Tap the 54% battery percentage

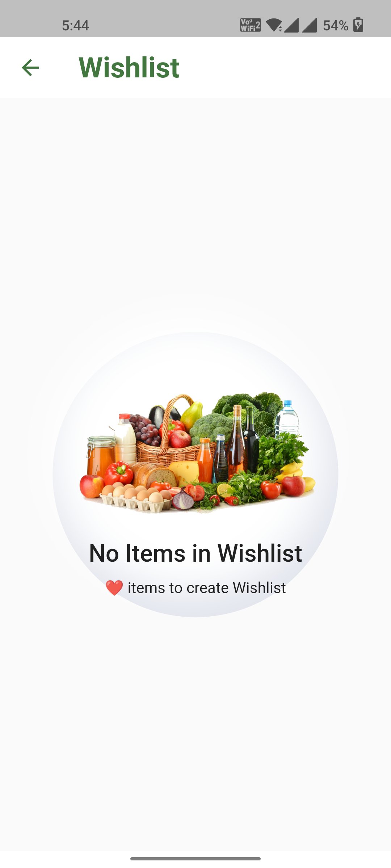(x=336, y=26)
